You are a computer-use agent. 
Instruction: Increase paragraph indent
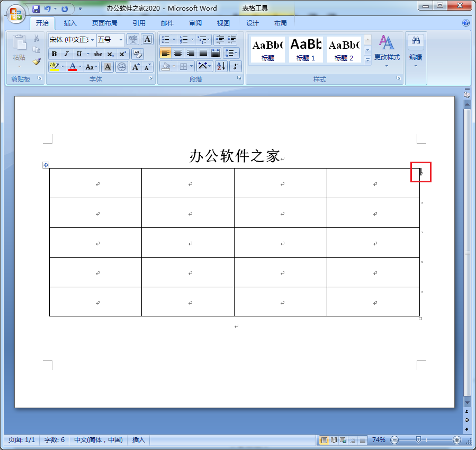pyautogui.click(x=231, y=40)
